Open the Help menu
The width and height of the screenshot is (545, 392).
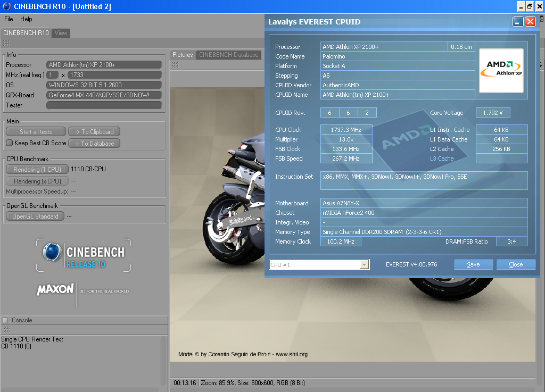click(x=26, y=19)
